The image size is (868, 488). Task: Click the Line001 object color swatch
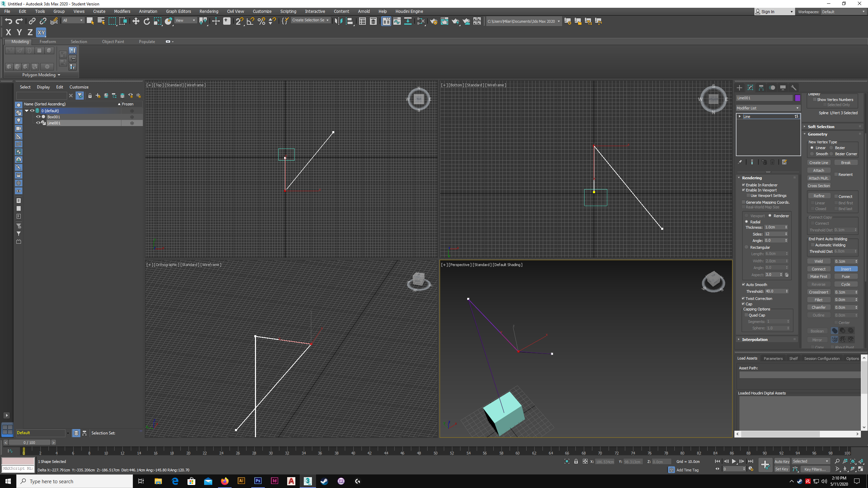point(797,98)
